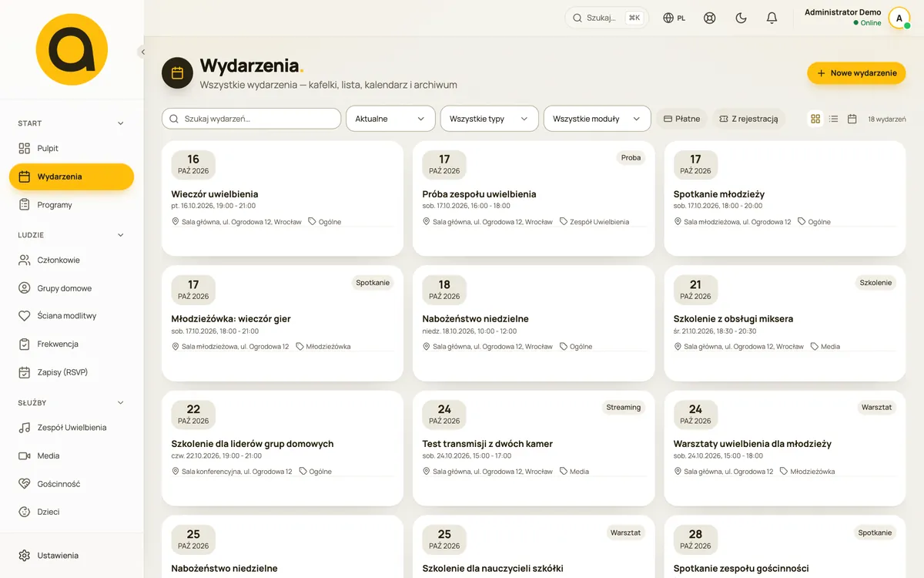Collapse the sidebar with the arrow handle
This screenshot has width=924, height=578.
(x=142, y=52)
